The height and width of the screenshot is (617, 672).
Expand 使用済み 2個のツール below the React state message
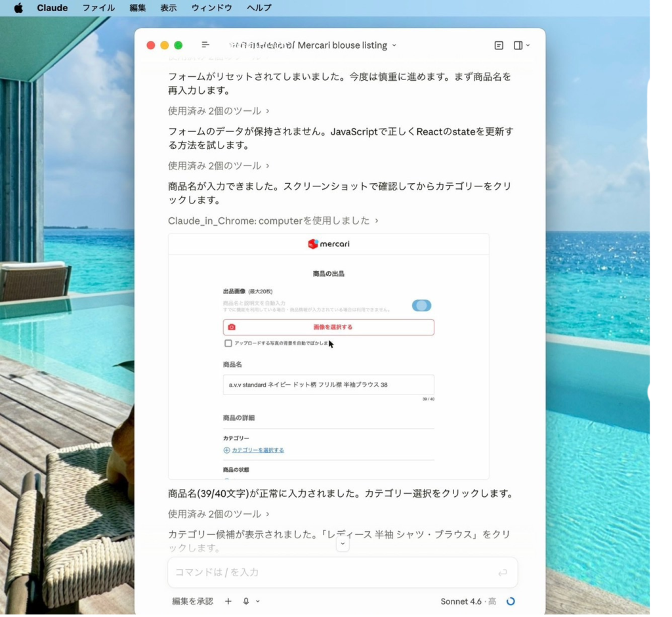(x=219, y=165)
